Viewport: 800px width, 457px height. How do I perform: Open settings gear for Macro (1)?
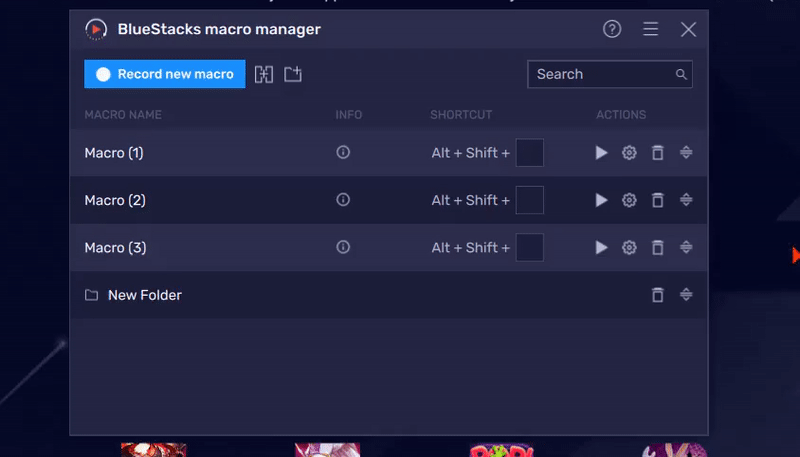click(x=629, y=153)
